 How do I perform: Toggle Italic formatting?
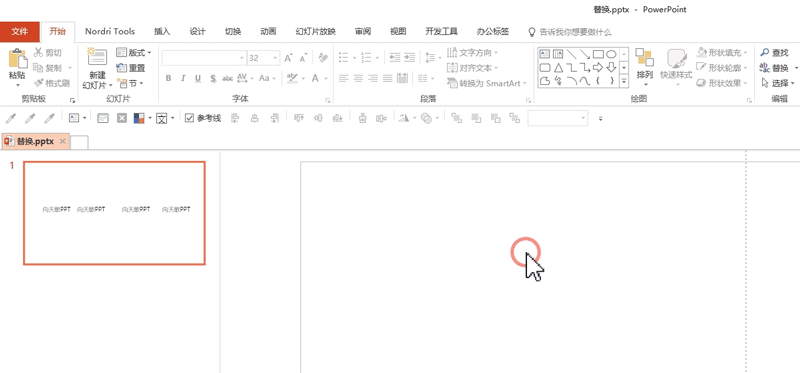(183, 78)
